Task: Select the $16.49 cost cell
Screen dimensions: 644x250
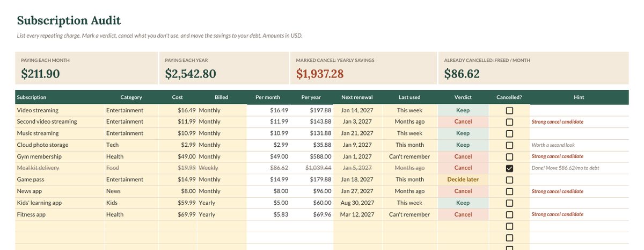Action: coord(177,110)
